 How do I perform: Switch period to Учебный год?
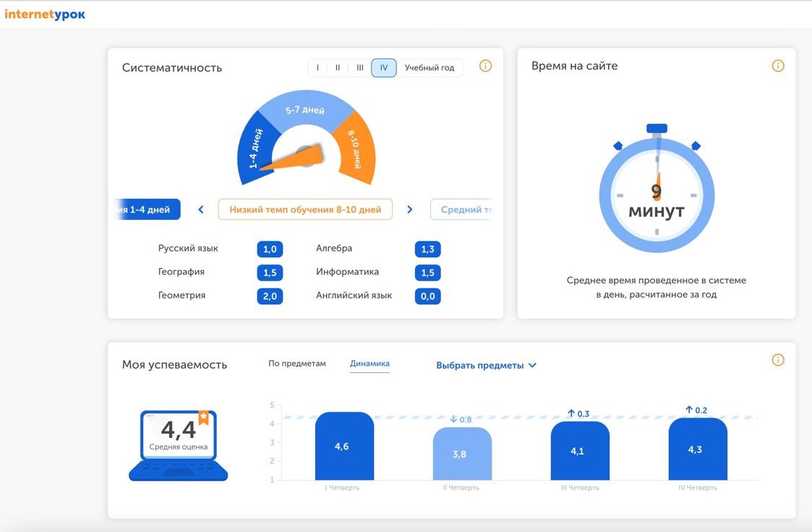click(429, 68)
